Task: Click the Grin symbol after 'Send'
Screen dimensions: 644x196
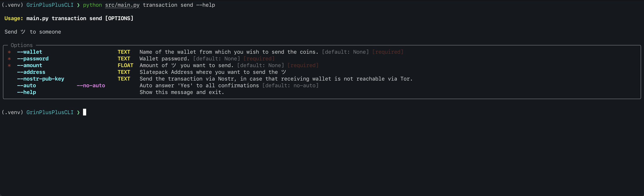Action: coord(23,32)
